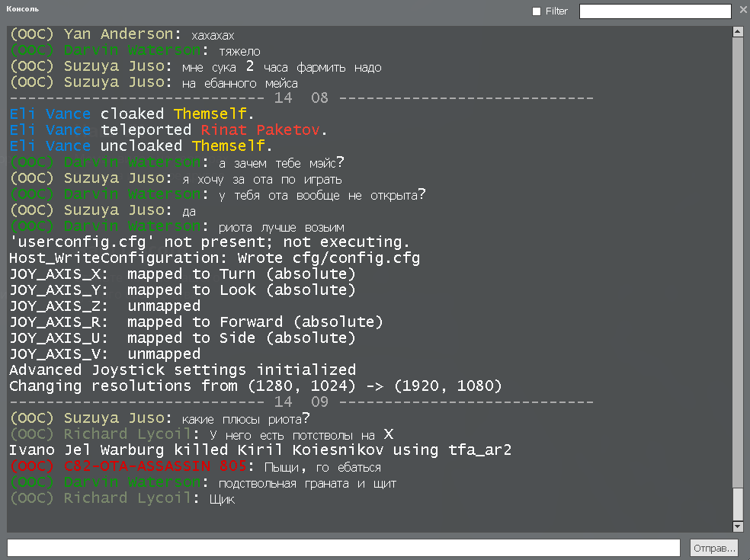Click the scrollbar down arrow
The width and height of the screenshot is (750, 560).
[738, 526]
